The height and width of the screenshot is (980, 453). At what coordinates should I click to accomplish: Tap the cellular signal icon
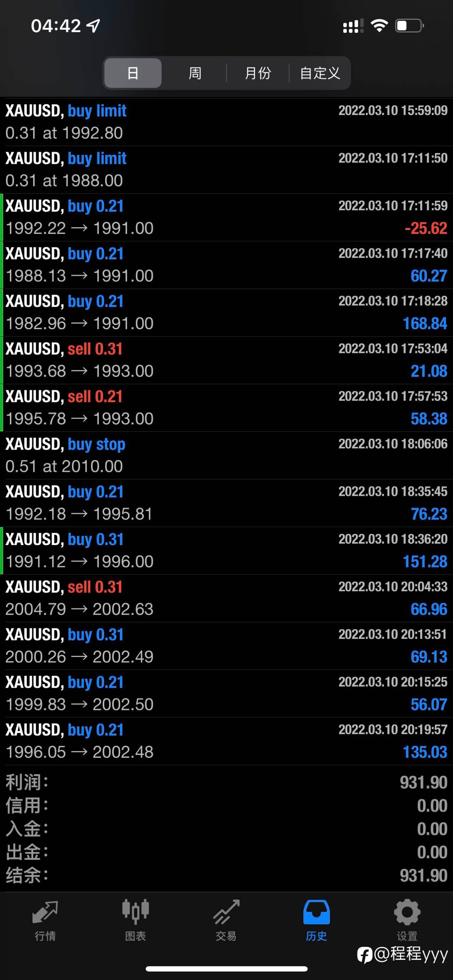click(353, 26)
